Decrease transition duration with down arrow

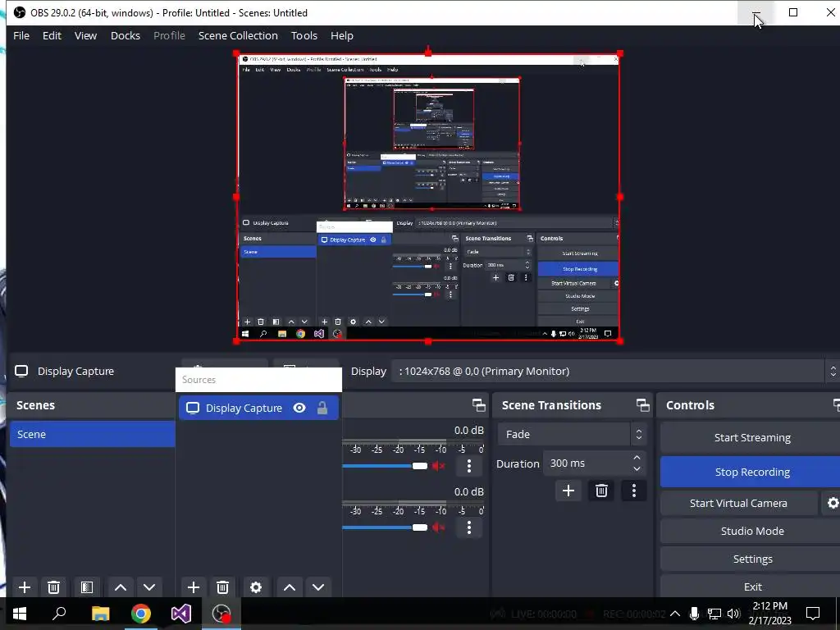coord(637,469)
